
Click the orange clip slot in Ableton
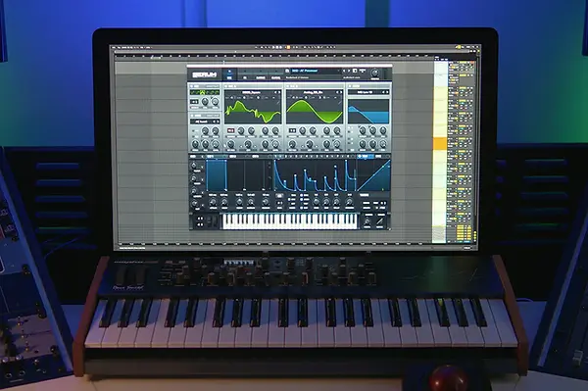[440, 144]
